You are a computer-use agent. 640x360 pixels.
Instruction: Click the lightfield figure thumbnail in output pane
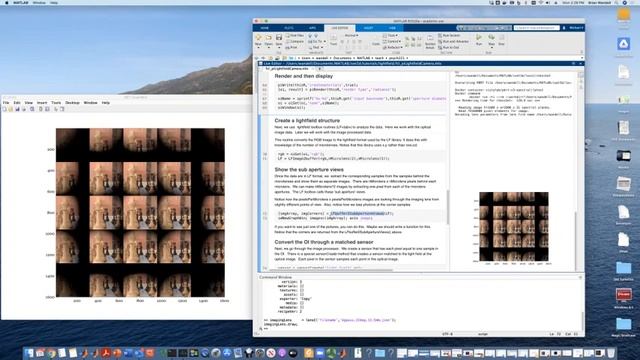pyautogui.click(x=513, y=227)
